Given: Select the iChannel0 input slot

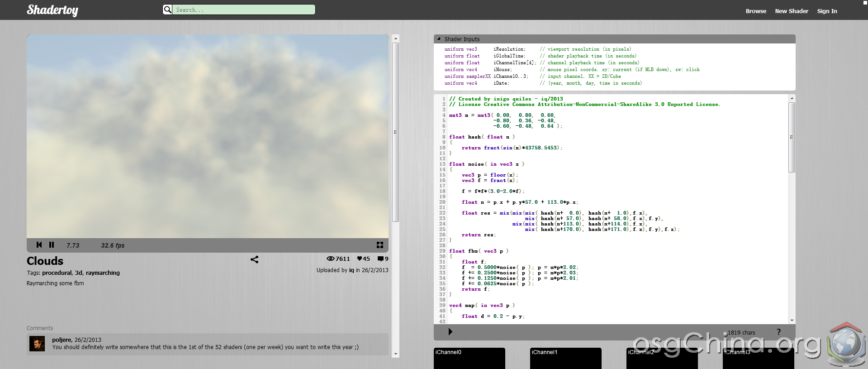Looking at the screenshot, I should coord(469,358).
